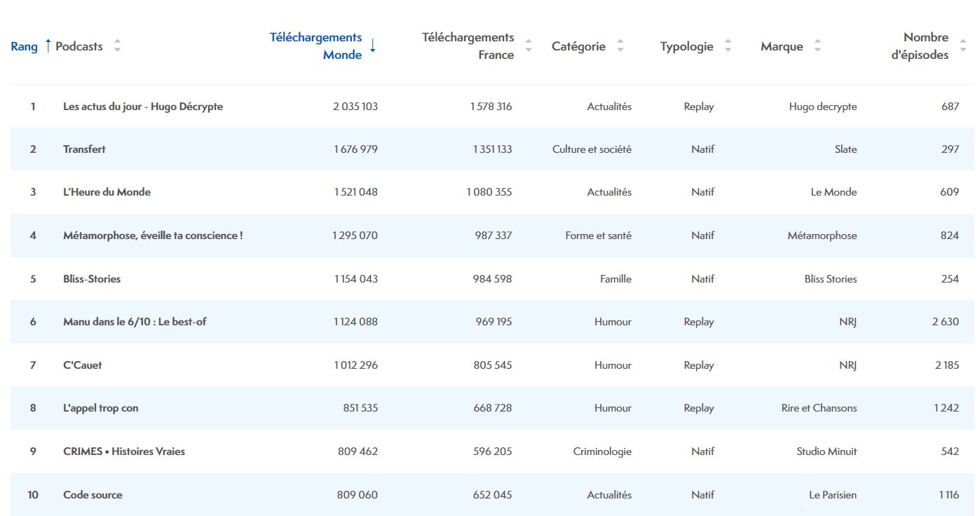Click the Slate brand cell
The height and width of the screenshot is (516, 980).
pyautogui.click(x=846, y=149)
